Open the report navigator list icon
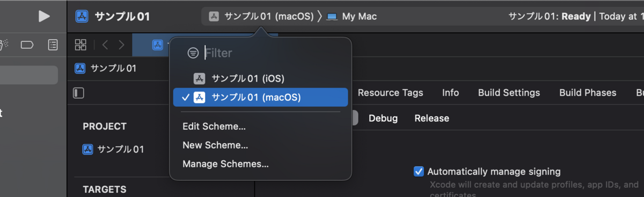This screenshot has width=644, height=197. 53,45
